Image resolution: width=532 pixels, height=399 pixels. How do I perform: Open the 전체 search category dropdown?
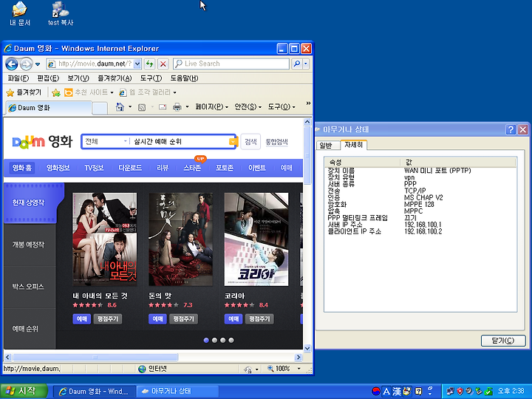pos(106,141)
